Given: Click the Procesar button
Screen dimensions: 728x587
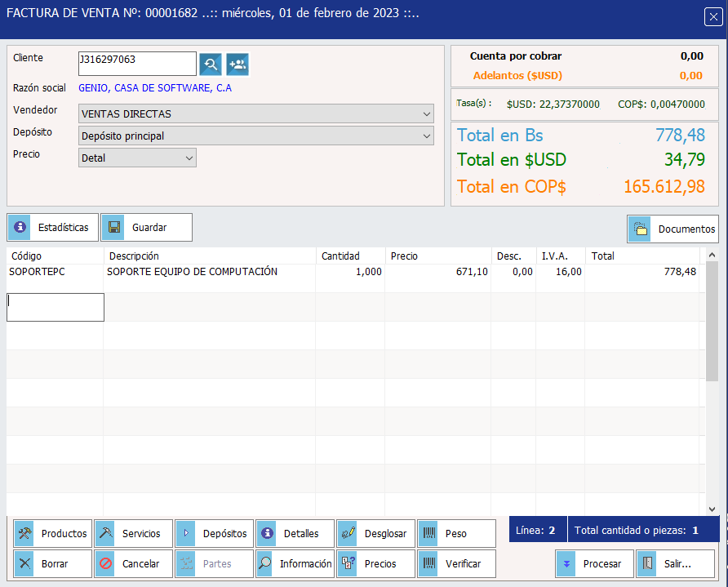Looking at the screenshot, I should point(594,563).
